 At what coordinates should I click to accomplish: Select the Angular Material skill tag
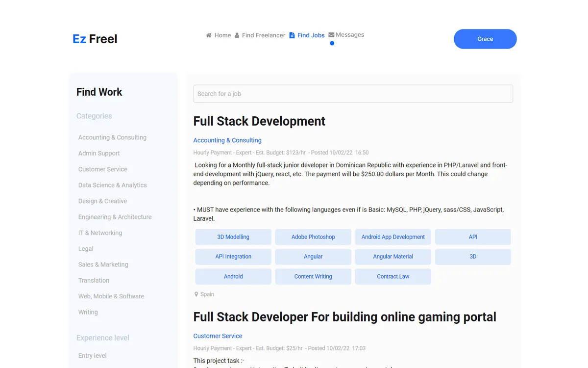[393, 257]
